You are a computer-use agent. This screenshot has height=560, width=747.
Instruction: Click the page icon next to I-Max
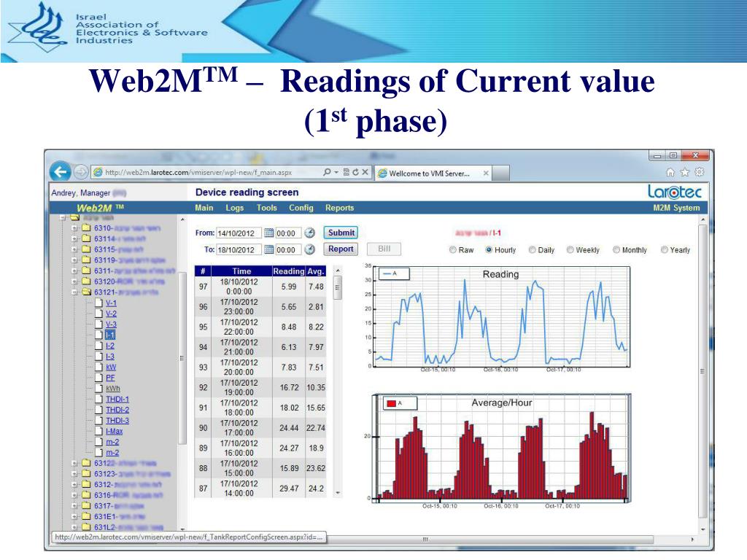pos(98,431)
